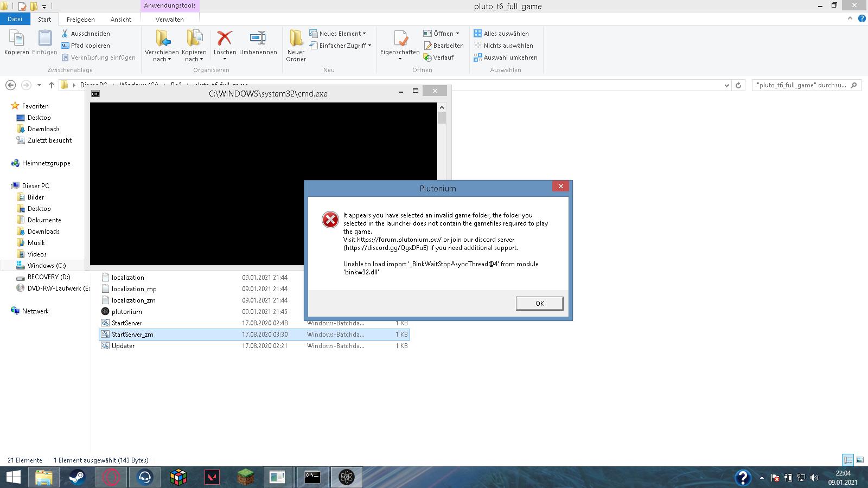Viewport: 868px width, 488px height.
Task: Click Bearbeiten in Öffnen group
Action: [x=444, y=46]
